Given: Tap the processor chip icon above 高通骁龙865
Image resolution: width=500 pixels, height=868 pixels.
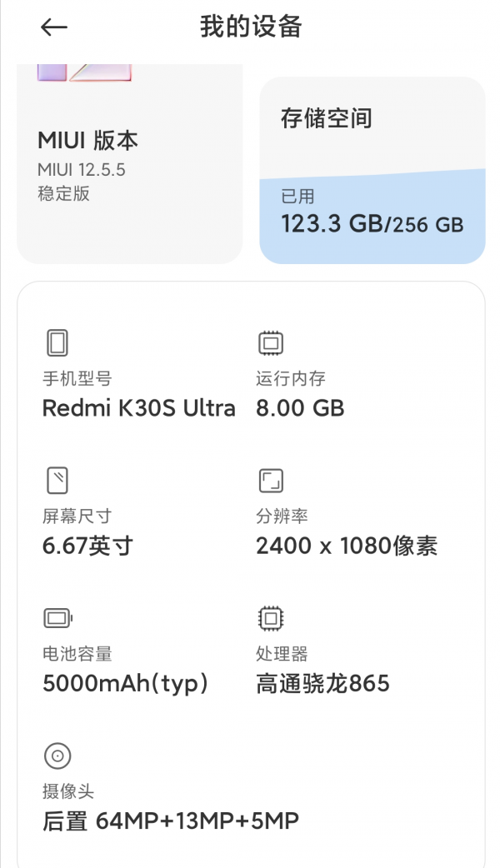Looking at the screenshot, I should (270, 619).
